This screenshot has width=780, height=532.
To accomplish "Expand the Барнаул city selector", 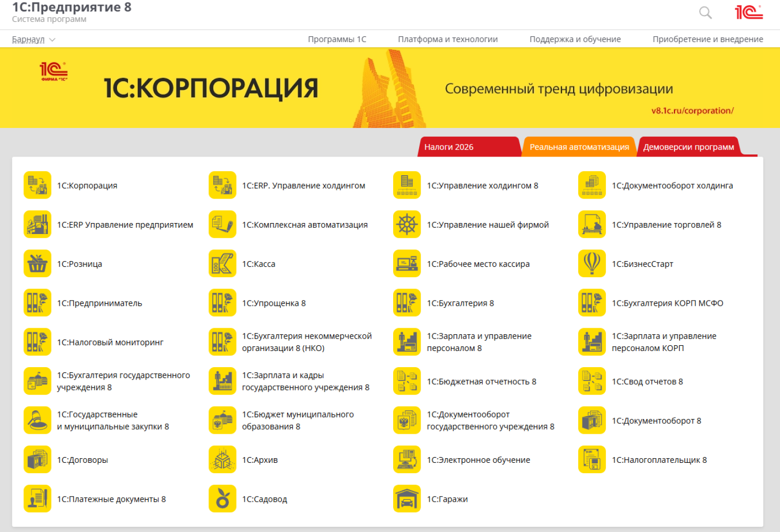I will click(x=33, y=40).
